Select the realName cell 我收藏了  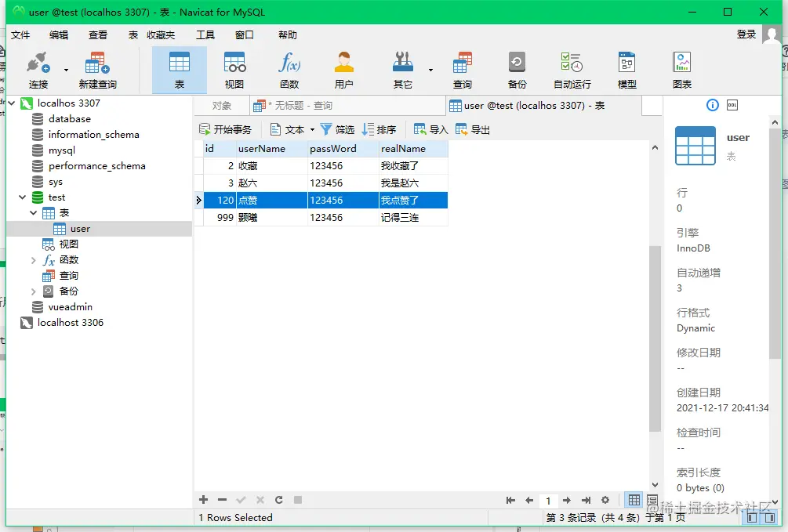click(x=413, y=166)
